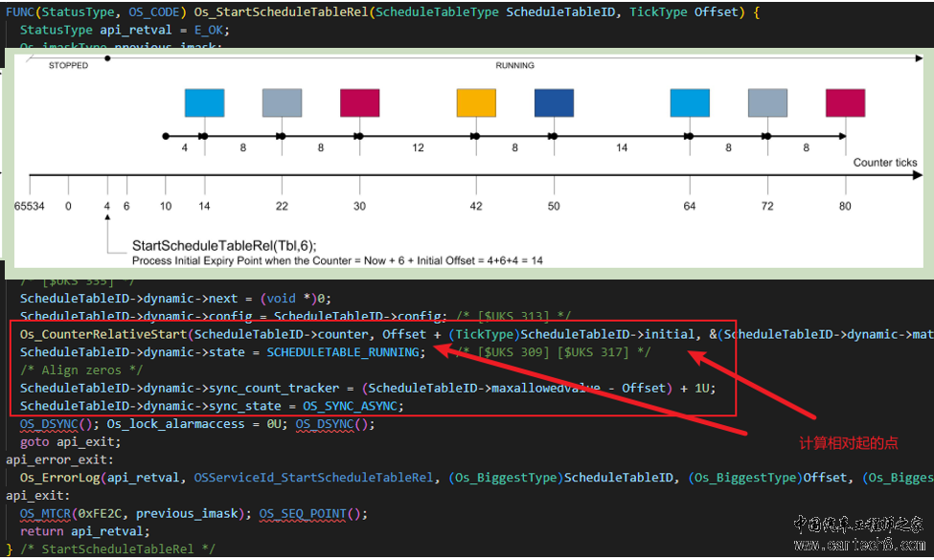Click the OSServiceId_StartScheduleTableRel identifier

click(x=313, y=478)
